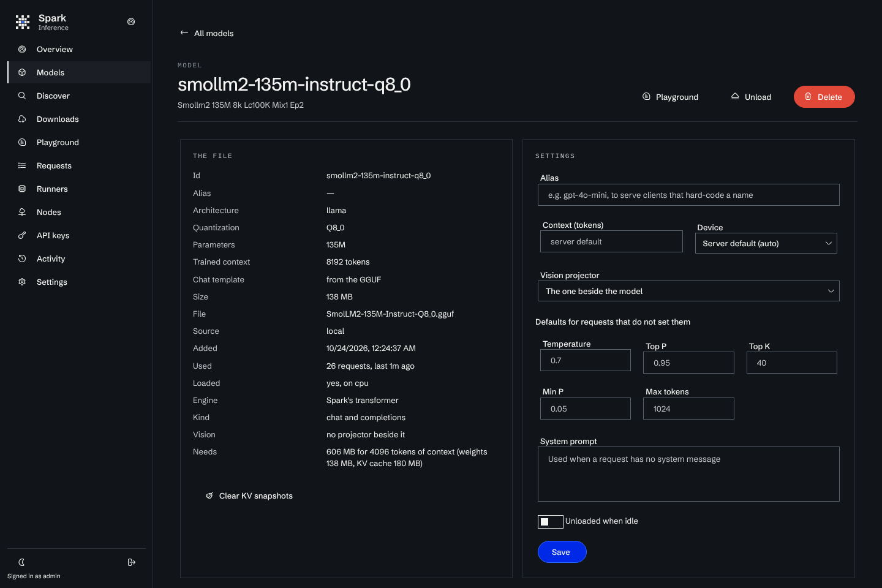The image size is (882, 588).
Task: Click the Top P field
Action: (688, 363)
